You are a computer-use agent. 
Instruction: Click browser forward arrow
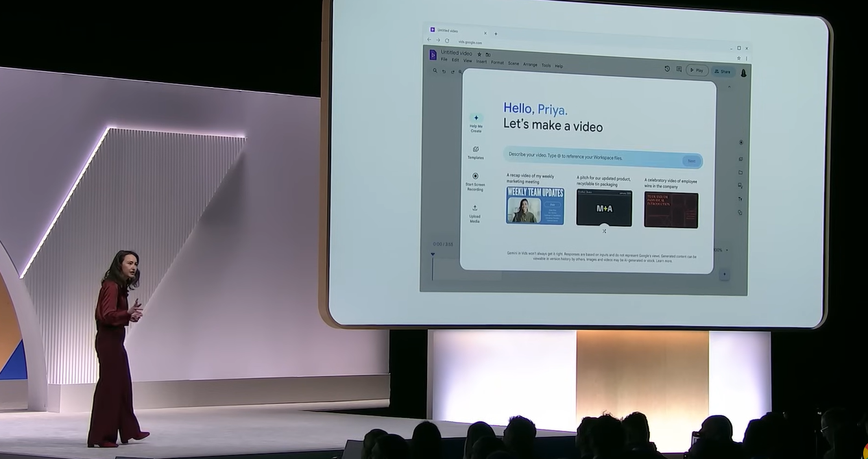pyautogui.click(x=438, y=40)
